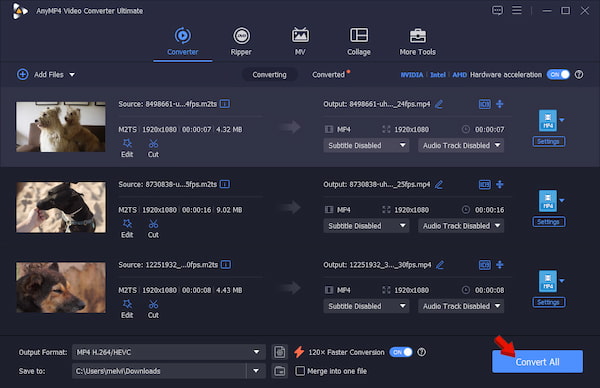Click the Add Files plus icon
The width and height of the screenshot is (600, 388).
click(x=23, y=74)
